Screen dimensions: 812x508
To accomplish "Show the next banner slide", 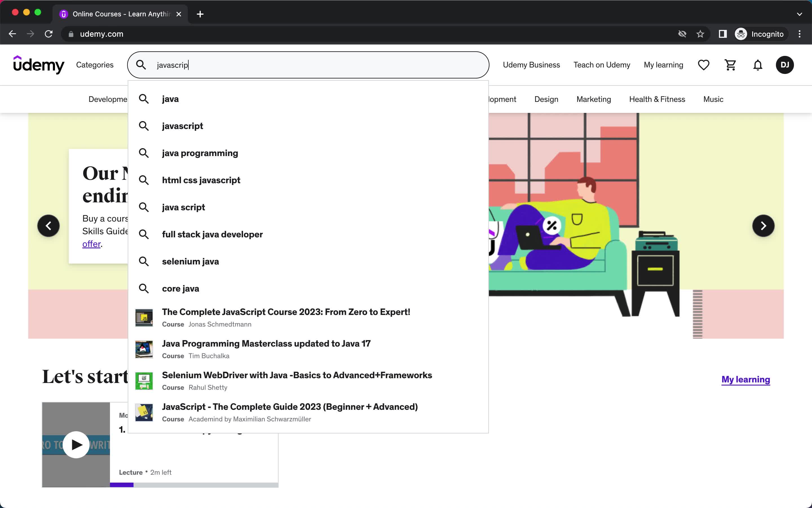I will tap(763, 226).
